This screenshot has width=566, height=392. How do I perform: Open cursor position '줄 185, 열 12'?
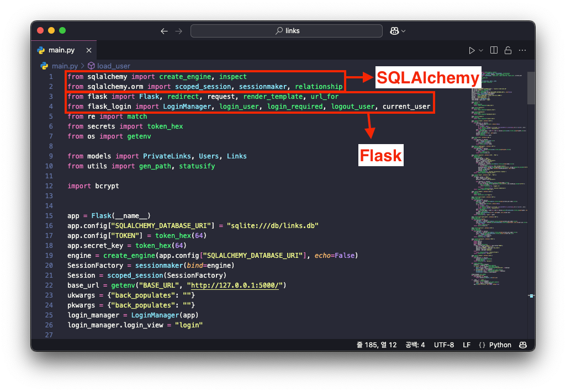pos(377,345)
